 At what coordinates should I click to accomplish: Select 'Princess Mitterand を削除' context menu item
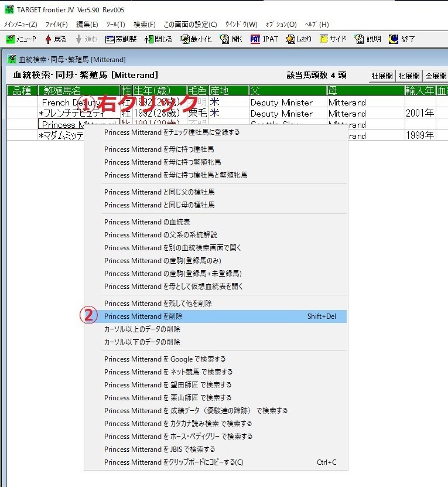coord(143,316)
